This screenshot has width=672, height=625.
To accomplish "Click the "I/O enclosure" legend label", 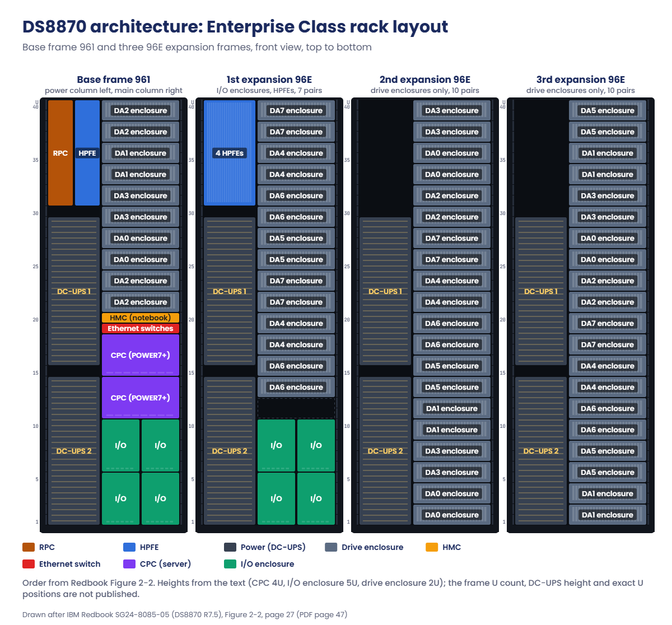I will [x=267, y=564].
